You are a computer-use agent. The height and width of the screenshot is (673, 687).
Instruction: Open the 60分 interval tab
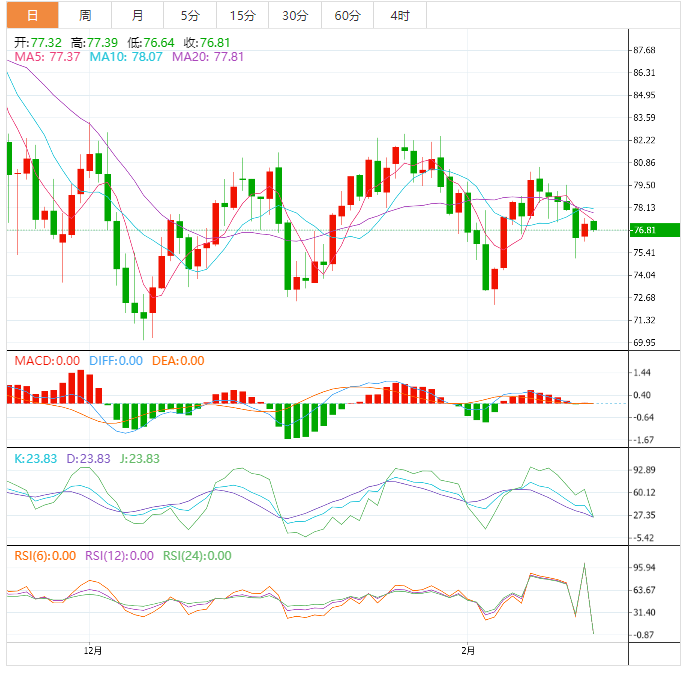pos(347,15)
